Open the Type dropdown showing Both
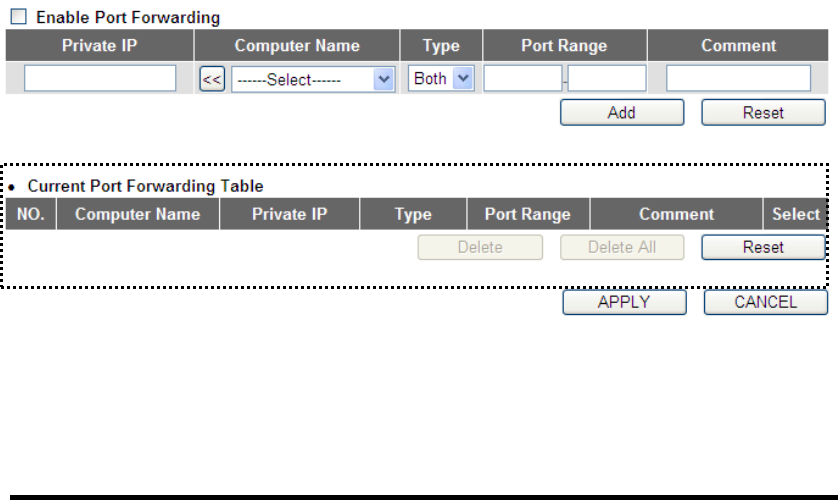Viewport: 838px width, 500px height. (441, 79)
